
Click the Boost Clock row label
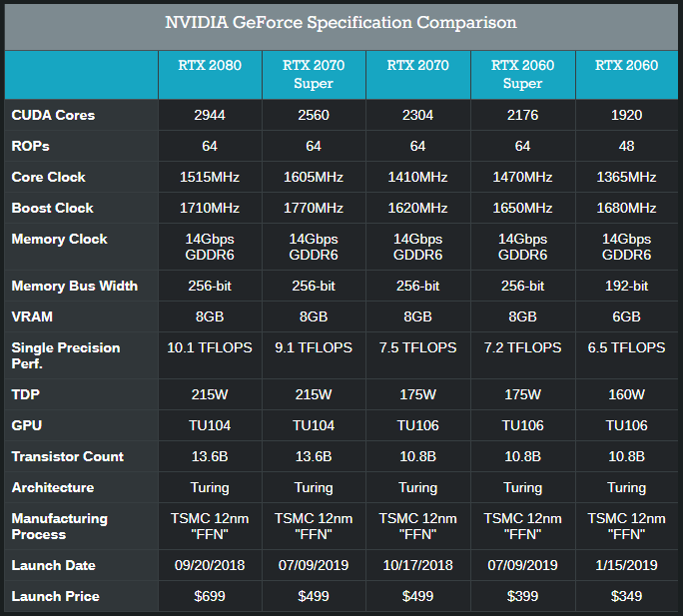point(52,208)
